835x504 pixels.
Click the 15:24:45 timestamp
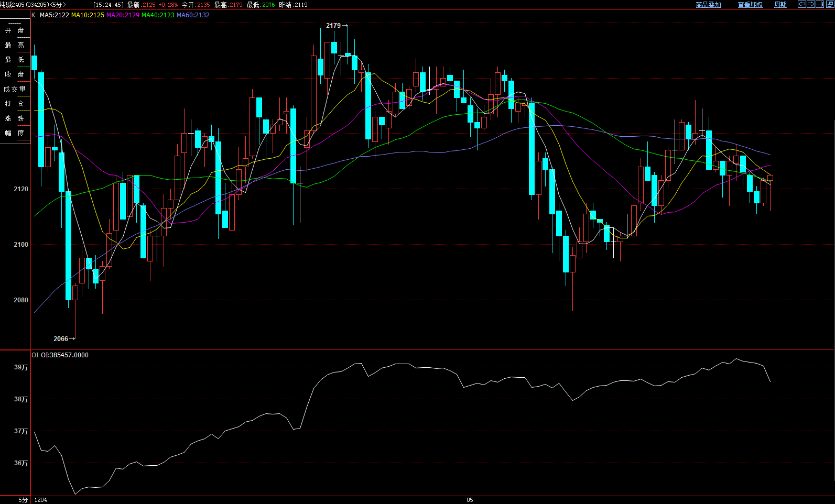109,5
